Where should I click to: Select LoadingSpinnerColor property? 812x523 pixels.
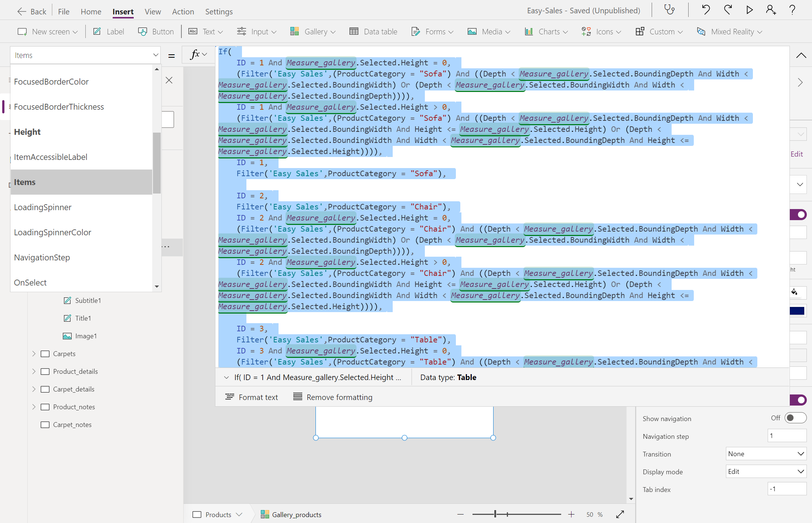coord(81,232)
